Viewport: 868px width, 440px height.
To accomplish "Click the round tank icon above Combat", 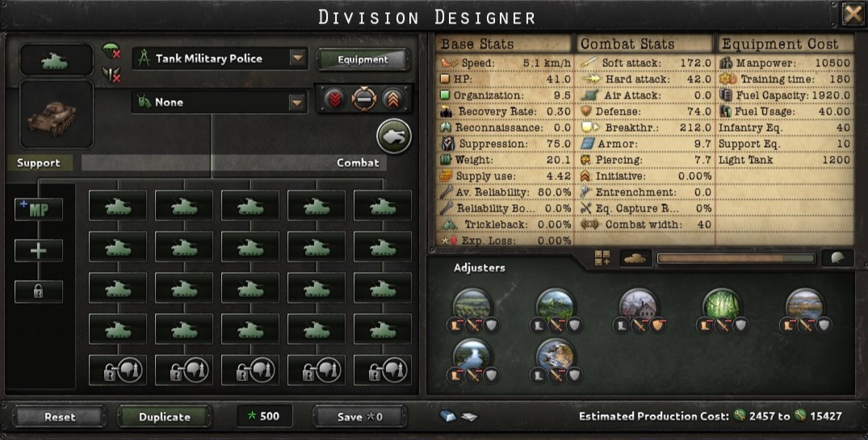I will point(394,136).
